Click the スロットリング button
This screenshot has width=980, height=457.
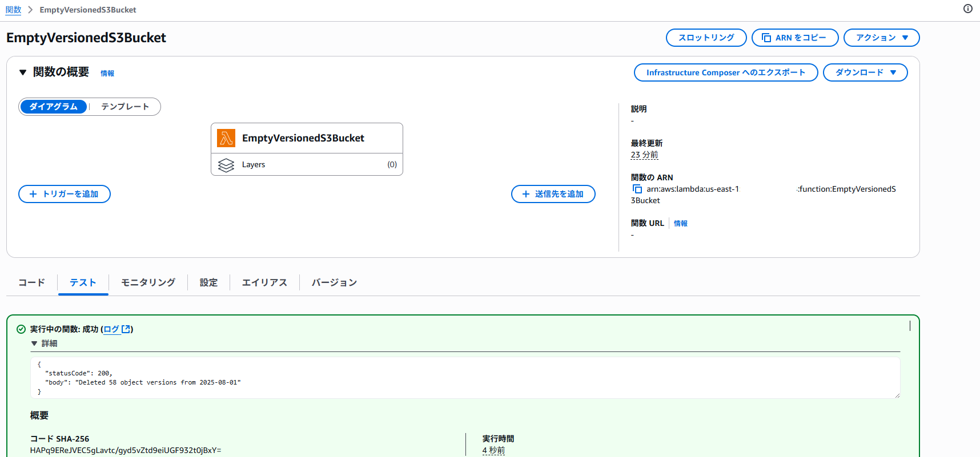pyautogui.click(x=706, y=38)
